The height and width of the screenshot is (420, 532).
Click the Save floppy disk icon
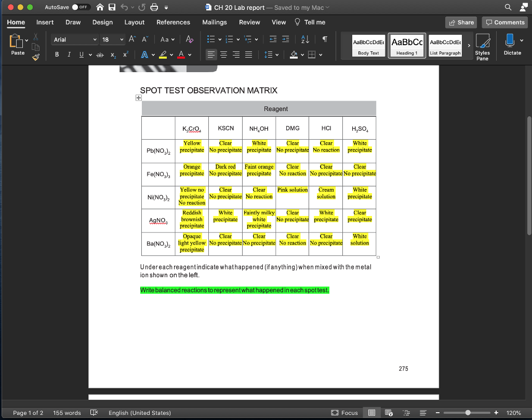pyautogui.click(x=112, y=7)
